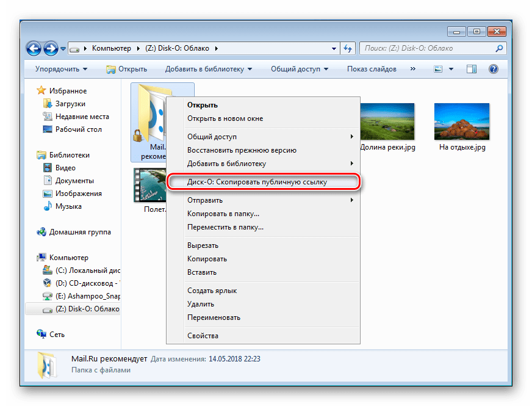Click Переименовать in the context menu
The height and width of the screenshot is (406, 532).
214,317
